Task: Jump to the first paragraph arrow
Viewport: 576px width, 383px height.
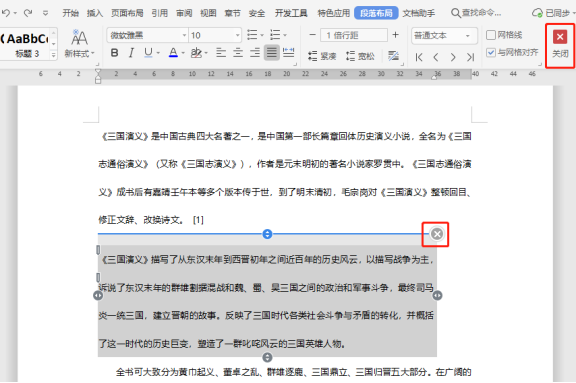Action: [x=418, y=57]
